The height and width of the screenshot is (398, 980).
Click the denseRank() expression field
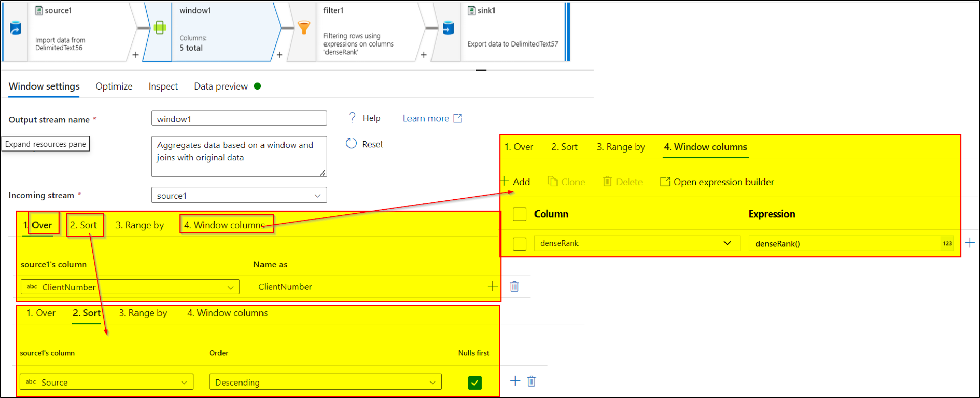pyautogui.click(x=851, y=243)
